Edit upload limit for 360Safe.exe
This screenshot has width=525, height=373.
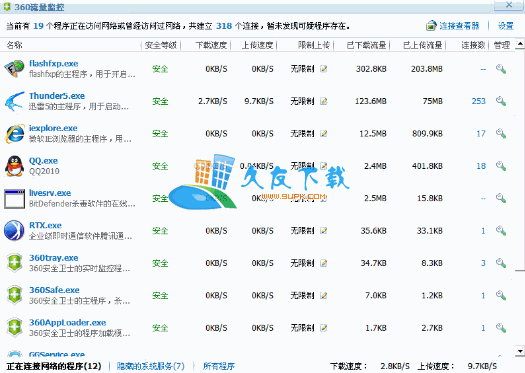coord(323,295)
